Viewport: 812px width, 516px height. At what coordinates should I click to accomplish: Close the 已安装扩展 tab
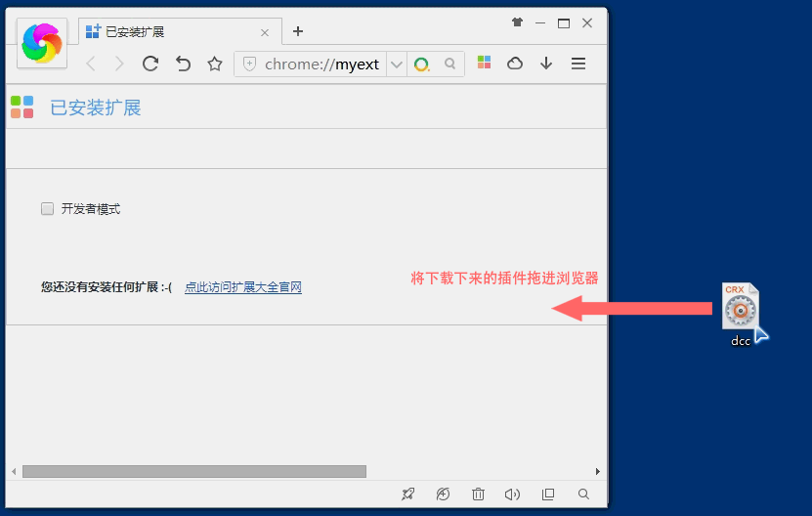(x=265, y=32)
